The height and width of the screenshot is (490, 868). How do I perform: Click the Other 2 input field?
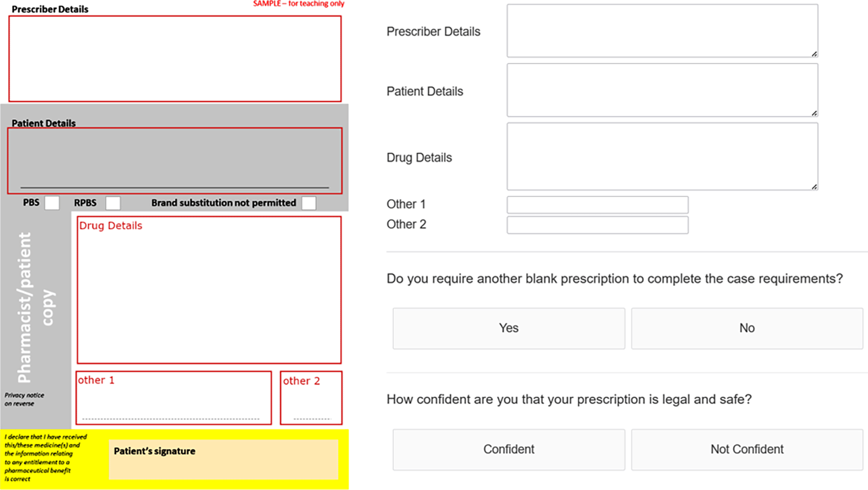[597, 225]
